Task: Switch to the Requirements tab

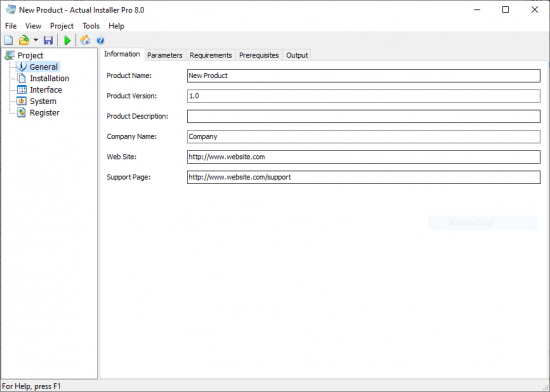Action: click(211, 55)
